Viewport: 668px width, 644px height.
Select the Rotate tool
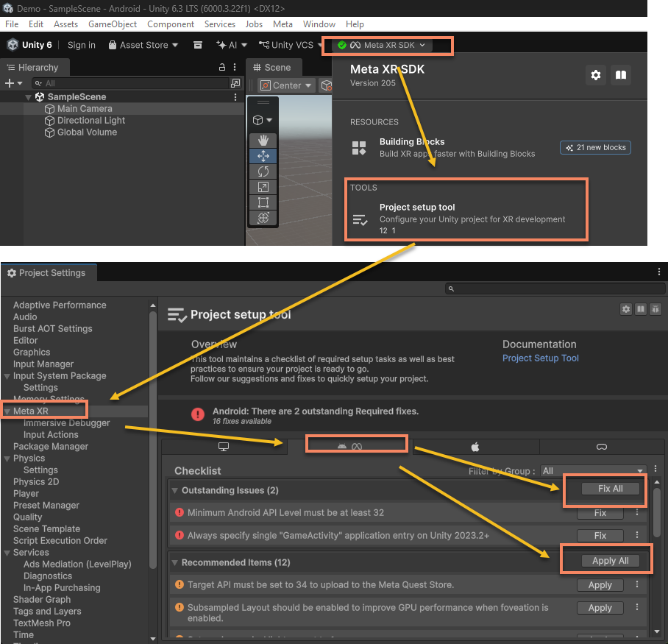[x=263, y=171]
